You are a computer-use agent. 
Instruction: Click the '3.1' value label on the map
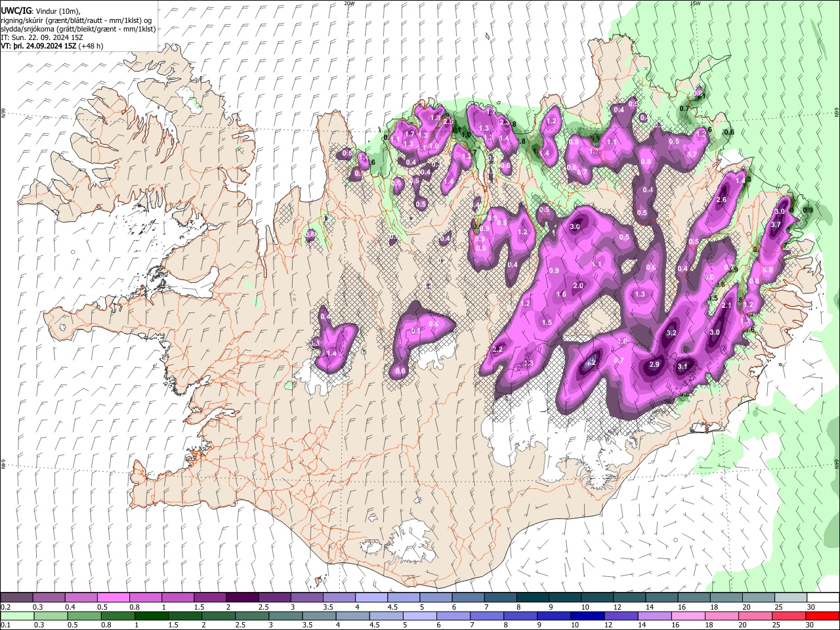click(x=682, y=367)
